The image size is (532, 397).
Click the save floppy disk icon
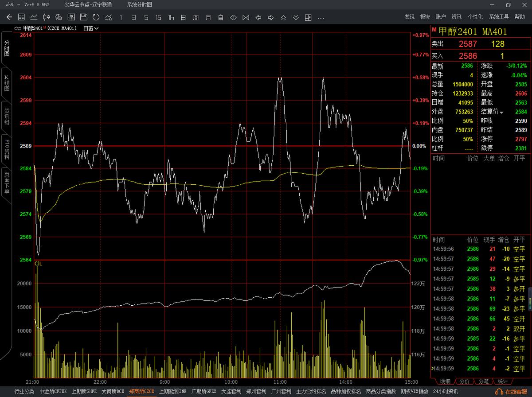tap(83, 17)
